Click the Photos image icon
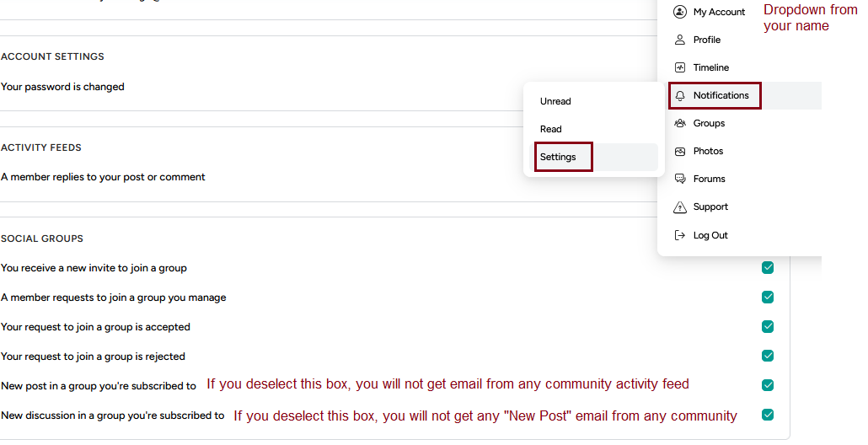The image size is (868, 445). [x=680, y=151]
